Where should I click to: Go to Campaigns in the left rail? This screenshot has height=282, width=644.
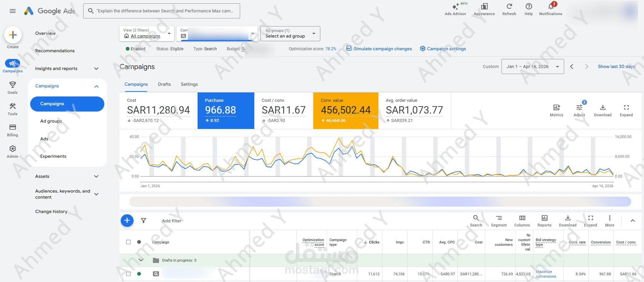pyautogui.click(x=12, y=66)
